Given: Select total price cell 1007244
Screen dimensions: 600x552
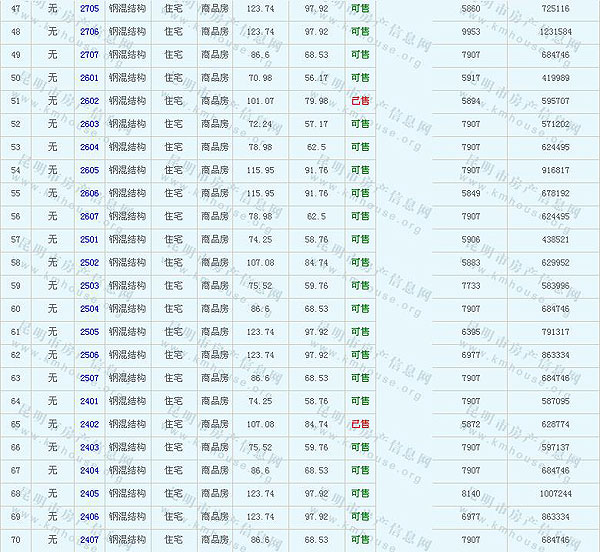Looking at the screenshot, I should pos(554,493).
